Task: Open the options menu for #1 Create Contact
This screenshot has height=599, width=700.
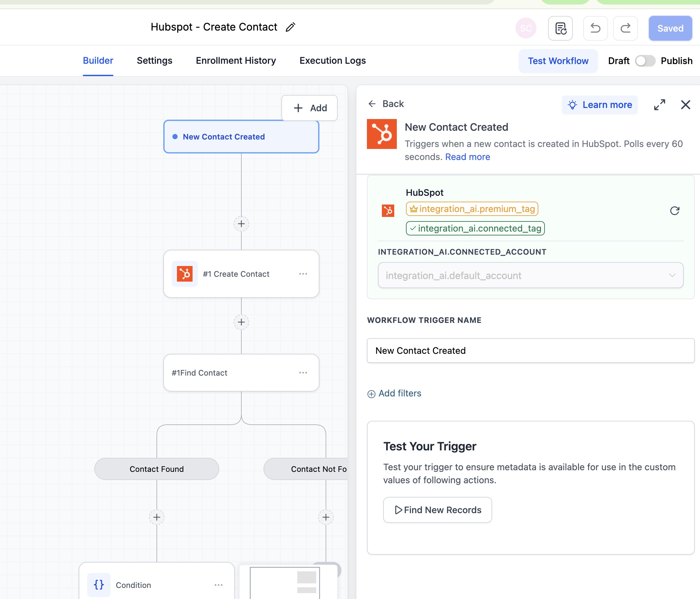Action: pyautogui.click(x=303, y=274)
